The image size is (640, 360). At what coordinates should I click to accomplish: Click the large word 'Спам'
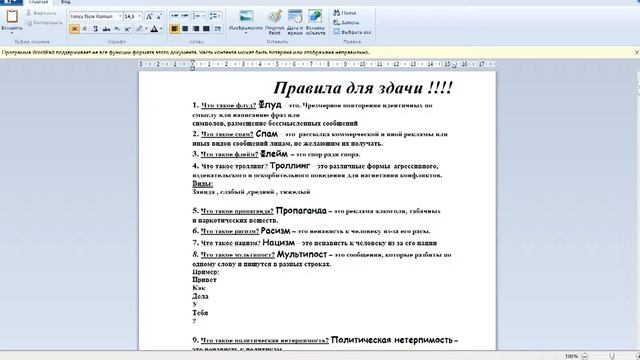coord(267,133)
